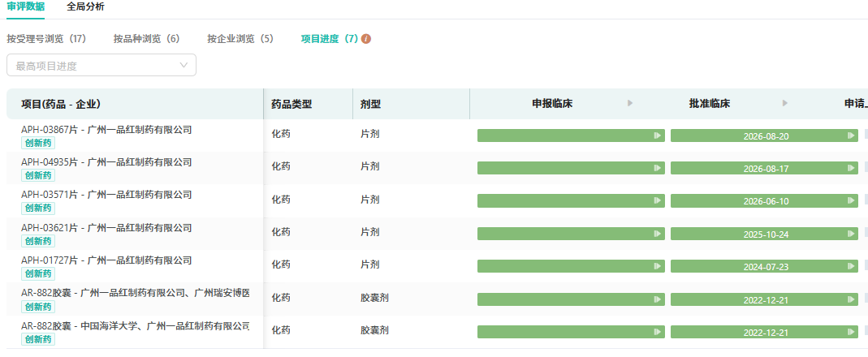This screenshot has width=868, height=357.
Task: Open APH-03867片 project link
Action: 106,130
